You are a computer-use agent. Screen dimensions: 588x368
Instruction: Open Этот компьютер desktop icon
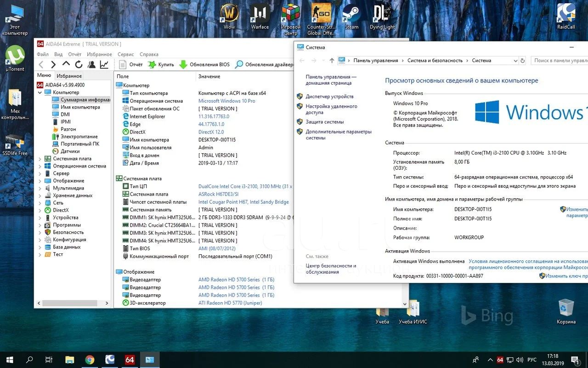coord(15,20)
